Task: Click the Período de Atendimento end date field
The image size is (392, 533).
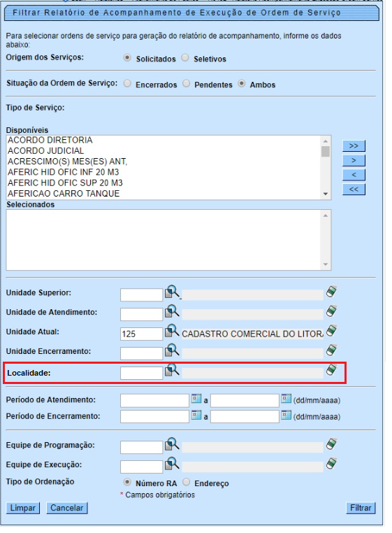Action: point(245,400)
